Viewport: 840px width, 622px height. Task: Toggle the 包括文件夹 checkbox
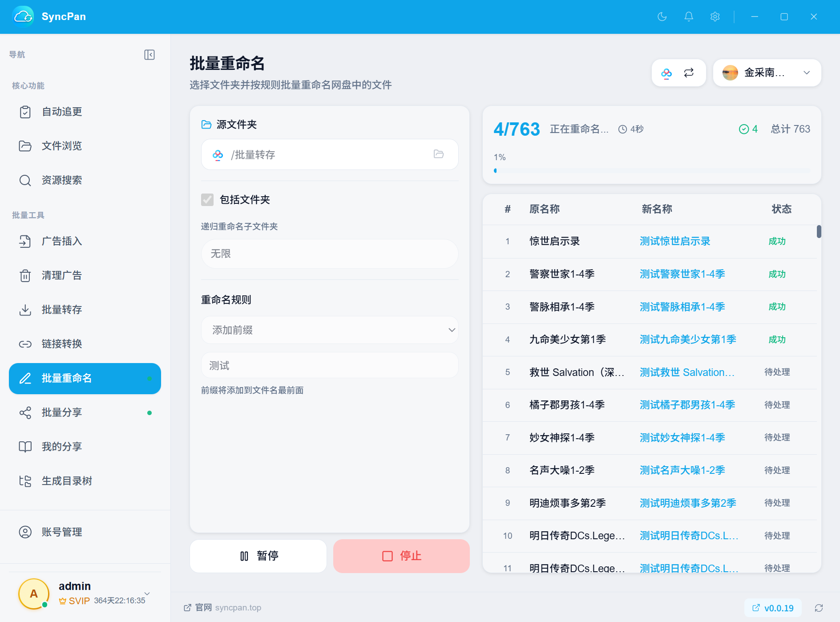[x=207, y=200]
